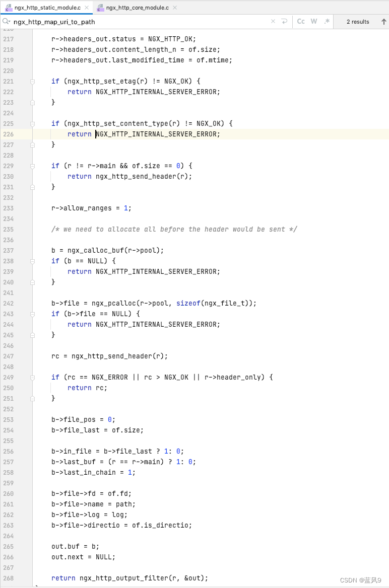Viewport: 389px width, 588px height.
Task: Click rc = ngx_http_send_header on line 247
Action: click(x=107, y=356)
